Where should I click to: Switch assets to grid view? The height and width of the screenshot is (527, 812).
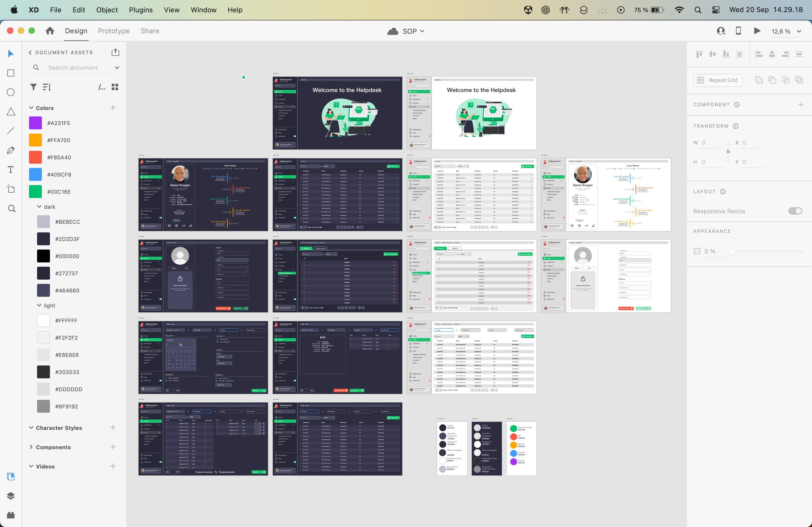[x=115, y=87]
